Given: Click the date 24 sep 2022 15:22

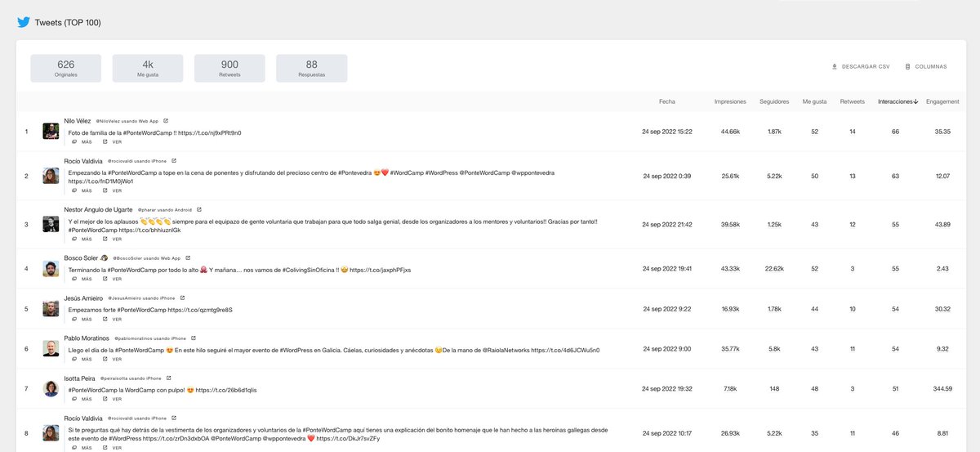Looking at the screenshot, I should tap(667, 131).
